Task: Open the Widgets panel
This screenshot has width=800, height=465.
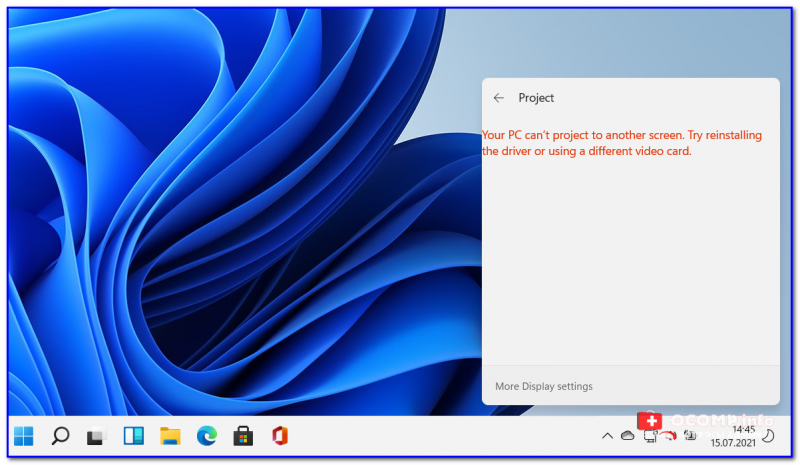Action: (134, 436)
